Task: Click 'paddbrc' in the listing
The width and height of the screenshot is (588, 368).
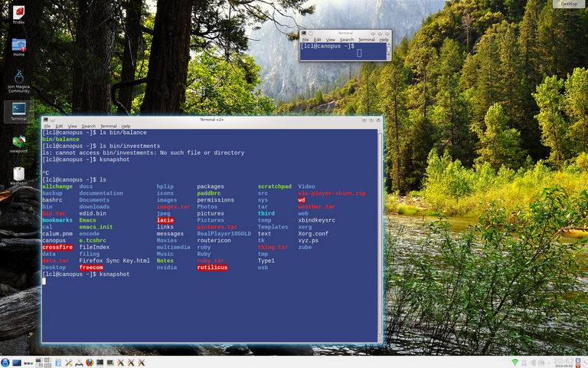Action: click(x=209, y=193)
